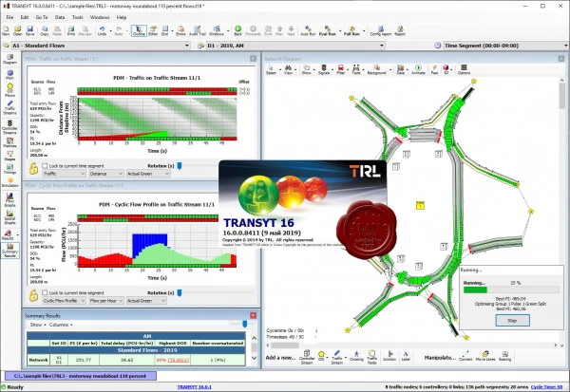Open the Time Segment (08:00-09:00) dropdown
The image size is (570, 392).
(x=565, y=46)
